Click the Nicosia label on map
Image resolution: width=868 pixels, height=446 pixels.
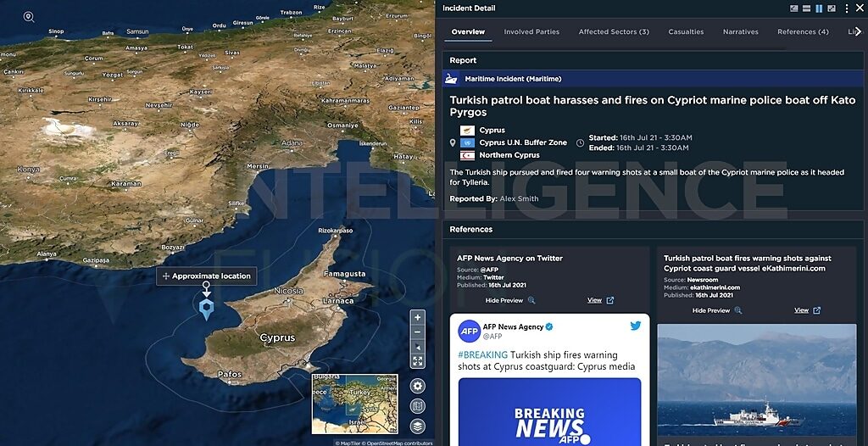[x=288, y=290]
